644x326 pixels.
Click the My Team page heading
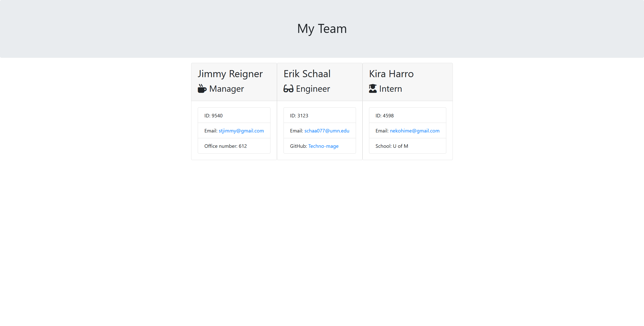pos(322,29)
